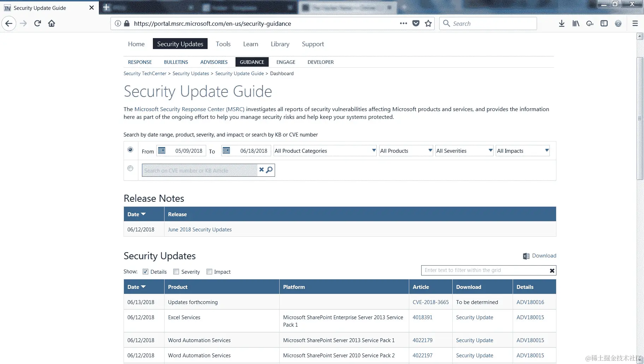644x364 pixels.
Task: Click the Security TechCenter breadcrumb link
Action: tap(145, 73)
